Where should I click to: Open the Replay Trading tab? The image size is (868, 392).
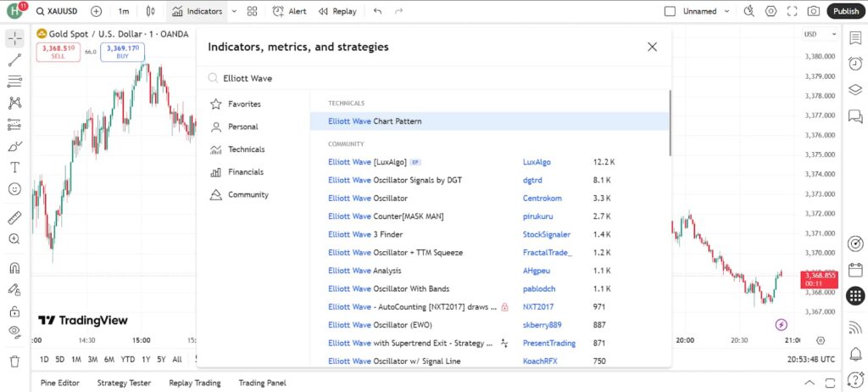click(x=195, y=383)
